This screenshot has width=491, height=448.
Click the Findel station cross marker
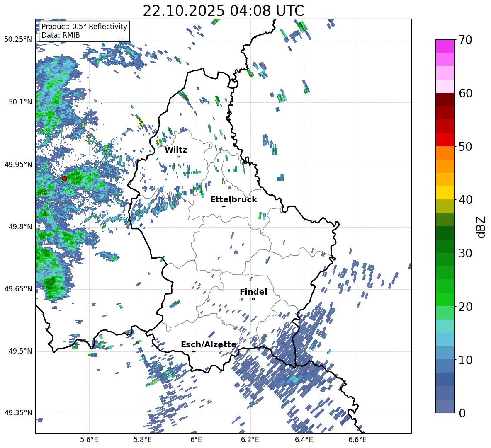(x=253, y=299)
